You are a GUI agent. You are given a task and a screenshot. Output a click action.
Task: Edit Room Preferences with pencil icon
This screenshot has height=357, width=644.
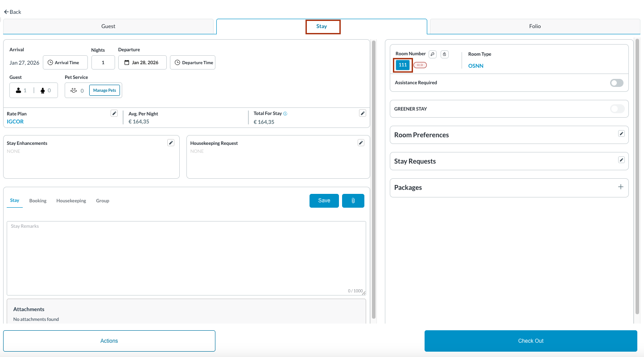621,134
